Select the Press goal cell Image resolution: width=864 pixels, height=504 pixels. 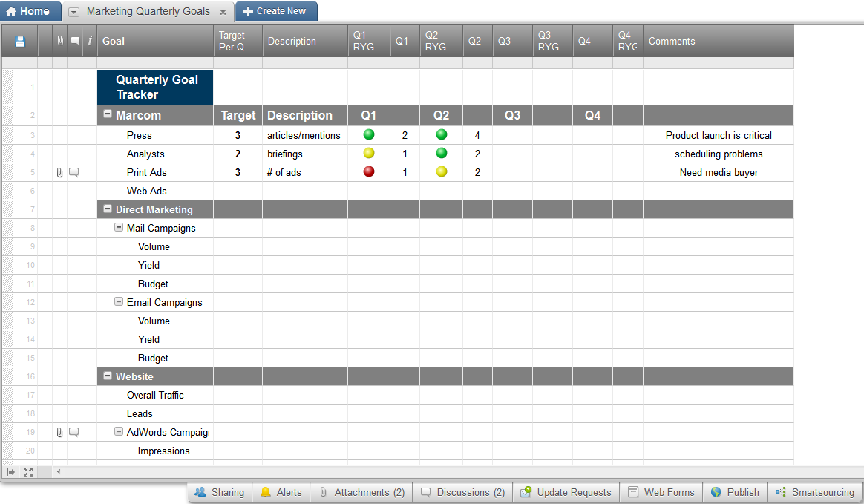(155, 136)
